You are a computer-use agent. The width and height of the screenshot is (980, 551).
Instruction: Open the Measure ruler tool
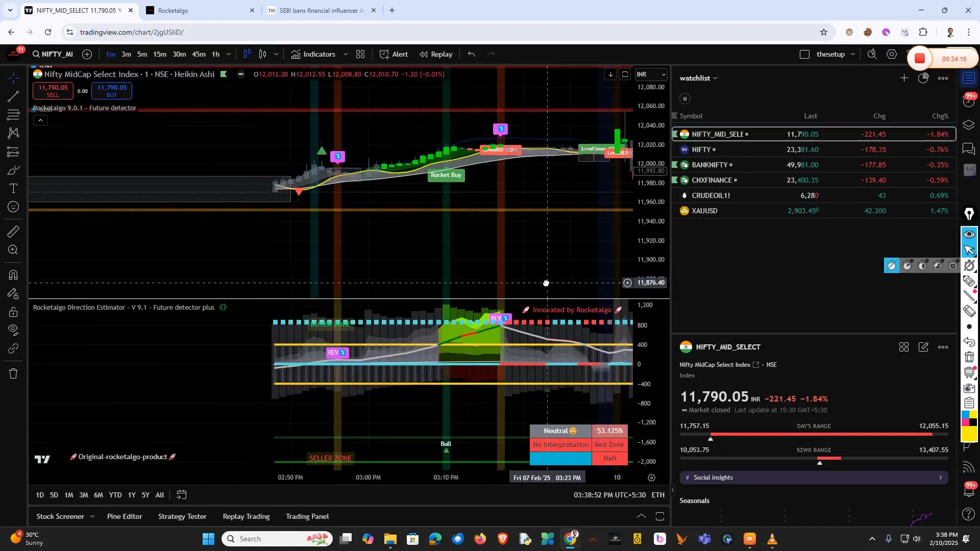tap(14, 232)
